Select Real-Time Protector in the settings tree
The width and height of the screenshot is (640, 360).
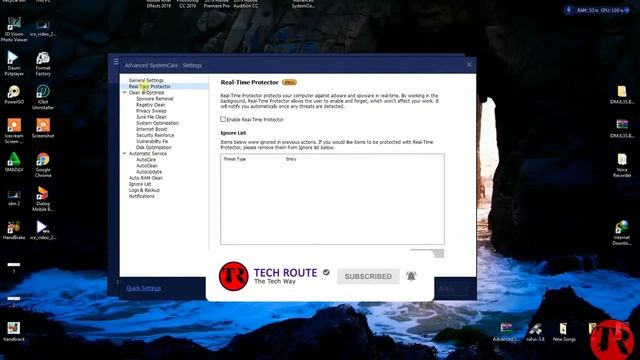(150, 87)
